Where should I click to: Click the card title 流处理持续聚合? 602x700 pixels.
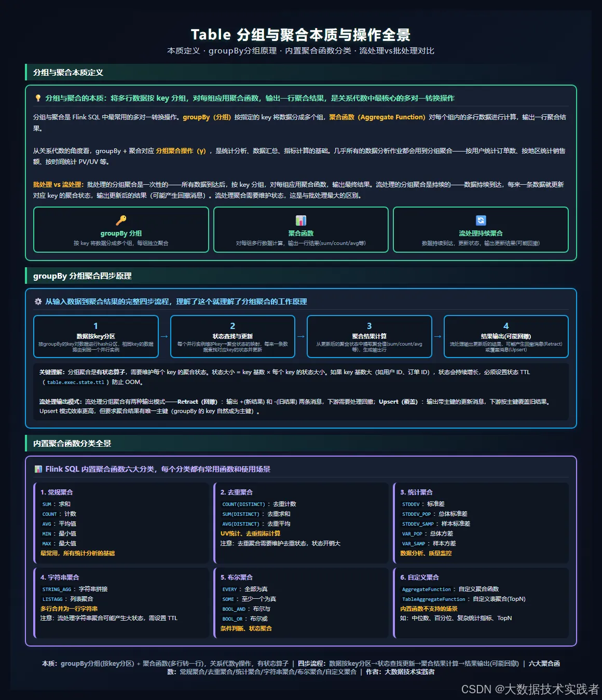point(481,234)
